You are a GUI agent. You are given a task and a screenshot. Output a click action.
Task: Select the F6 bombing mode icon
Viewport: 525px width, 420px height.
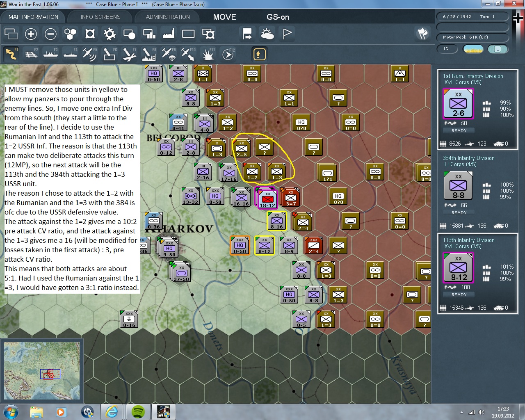pos(110,54)
